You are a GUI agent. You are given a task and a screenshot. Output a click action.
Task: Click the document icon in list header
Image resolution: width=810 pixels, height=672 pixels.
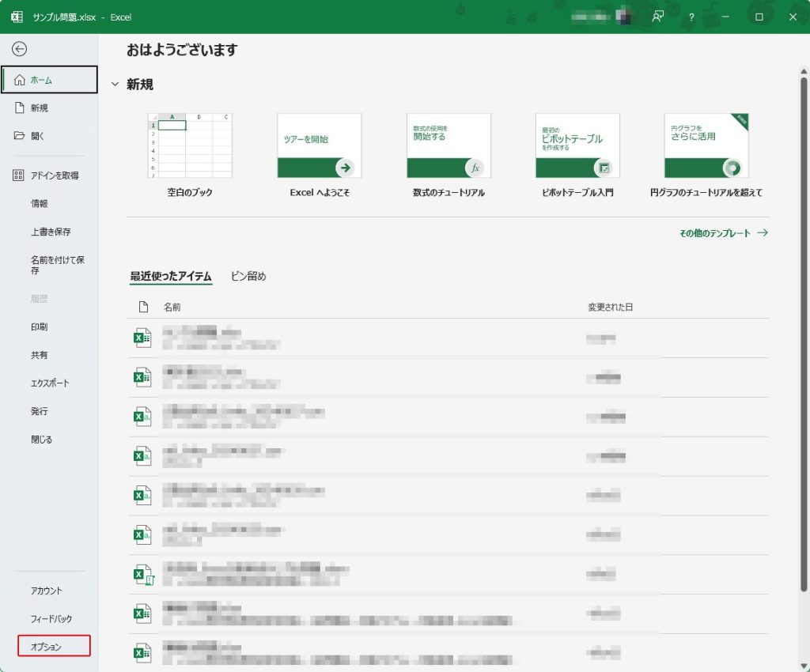(143, 307)
